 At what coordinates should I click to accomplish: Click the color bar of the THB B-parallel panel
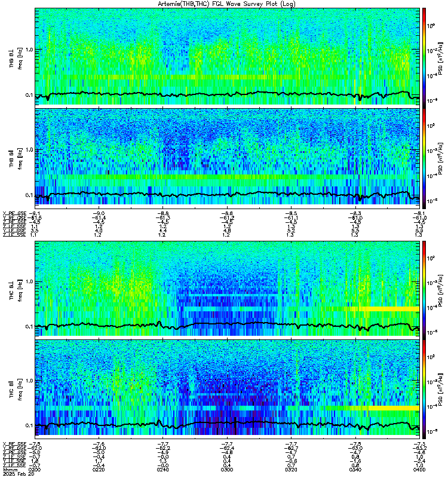424,159
